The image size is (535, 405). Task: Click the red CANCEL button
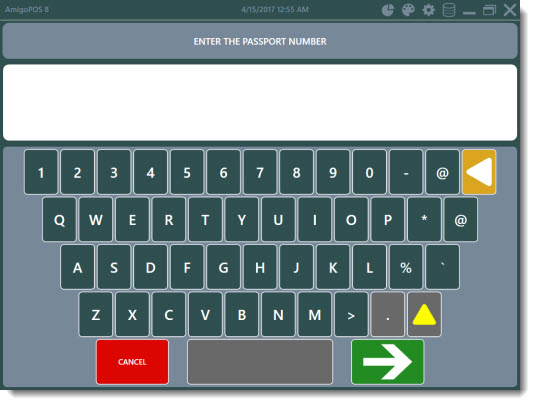(x=132, y=362)
